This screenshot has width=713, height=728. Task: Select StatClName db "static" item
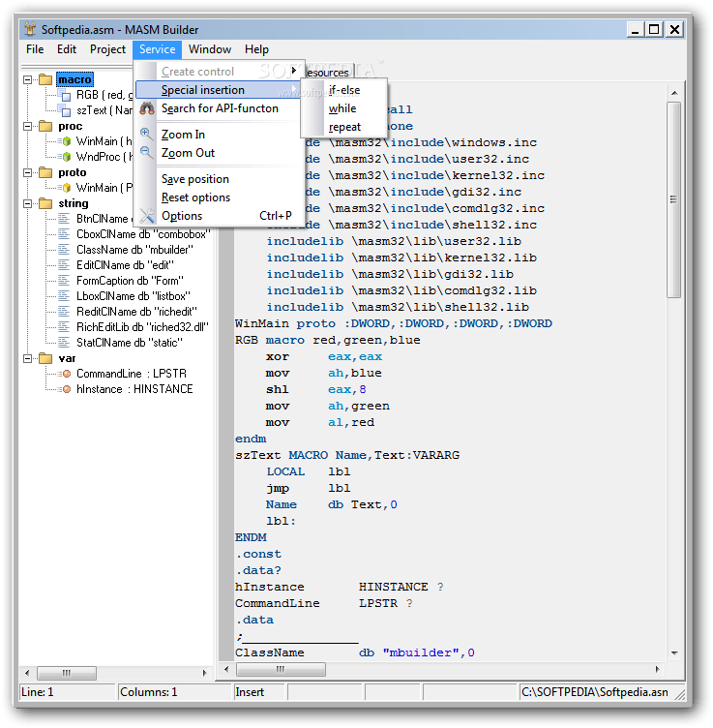coord(130,343)
